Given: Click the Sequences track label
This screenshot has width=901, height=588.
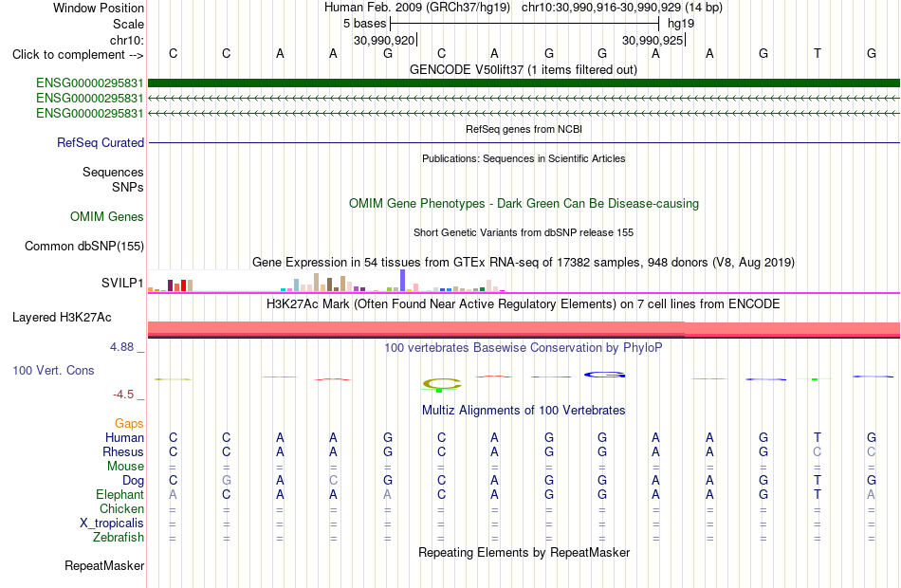Looking at the screenshot, I should pyautogui.click(x=113, y=172).
